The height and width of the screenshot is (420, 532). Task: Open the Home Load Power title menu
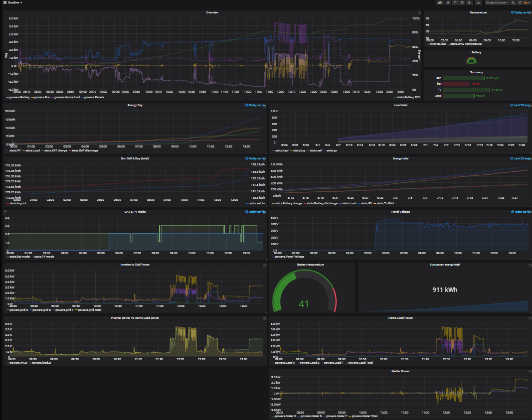(x=400, y=318)
